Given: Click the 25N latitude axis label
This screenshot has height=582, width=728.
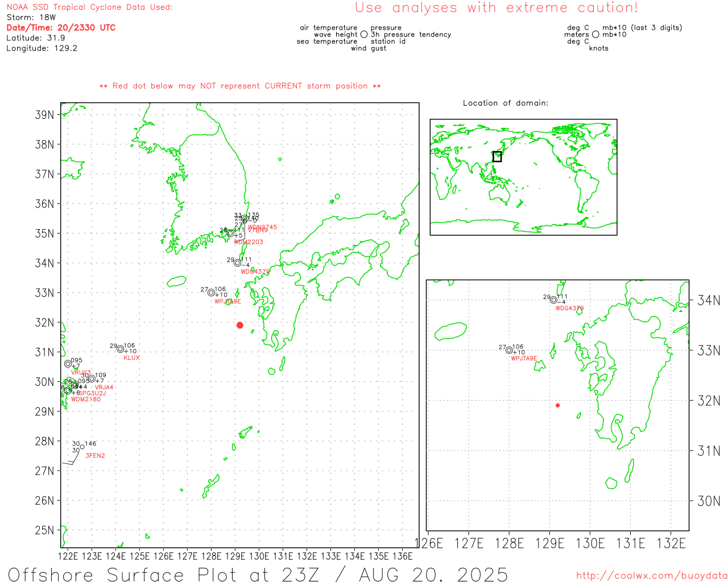Looking at the screenshot, I should 45,530.
